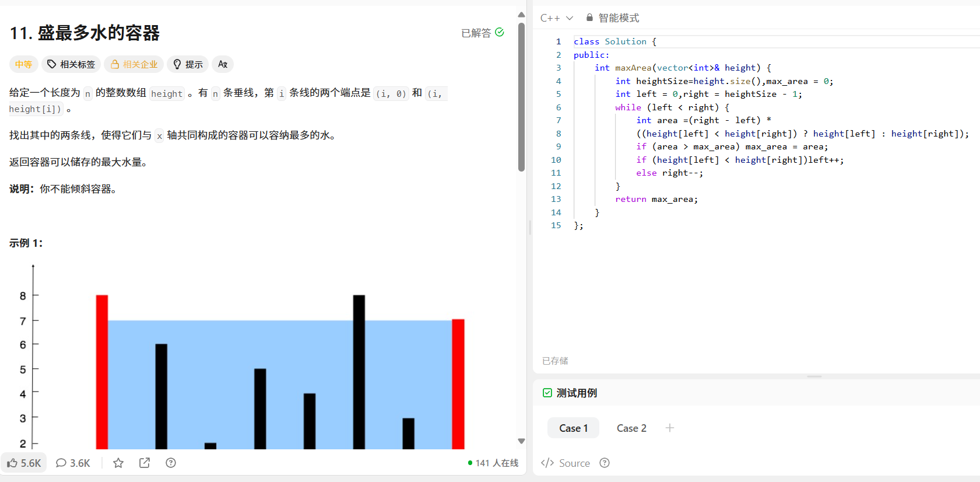980x482 pixels.
Task: Click the share external-link icon
Action: click(x=145, y=463)
